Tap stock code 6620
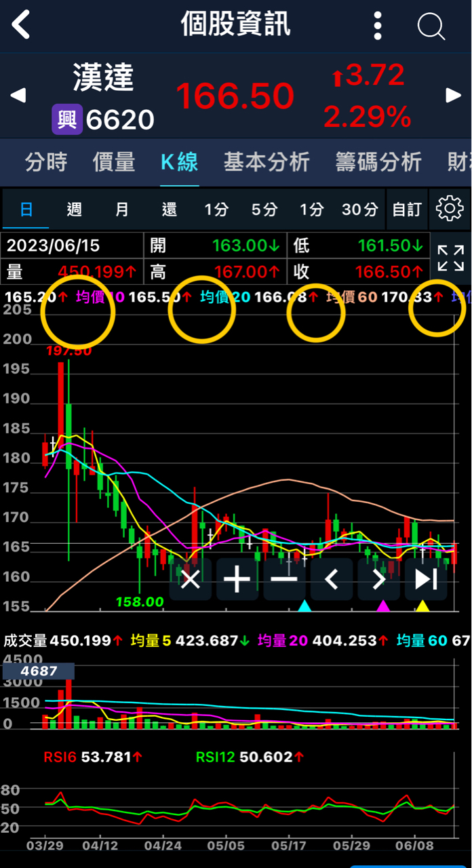The image size is (472, 868). coord(120,121)
